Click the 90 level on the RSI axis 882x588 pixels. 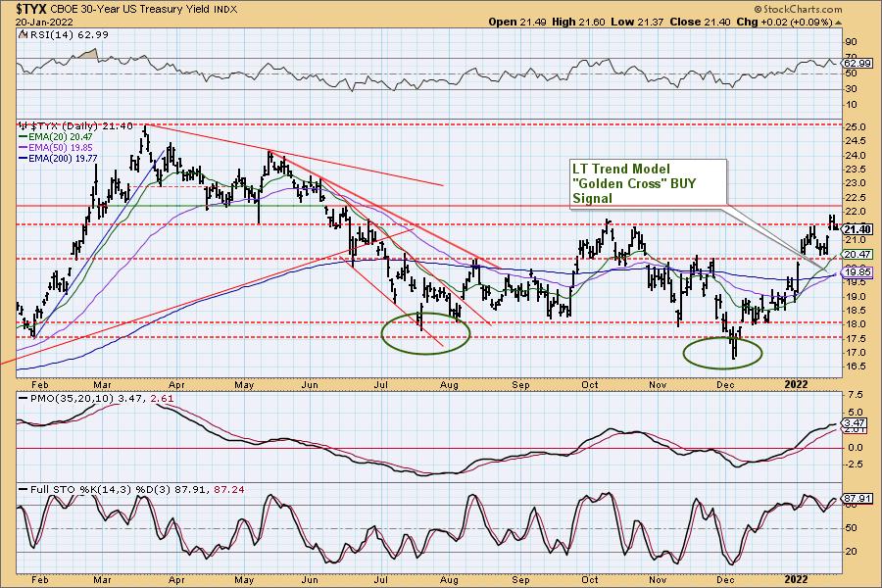tap(851, 42)
